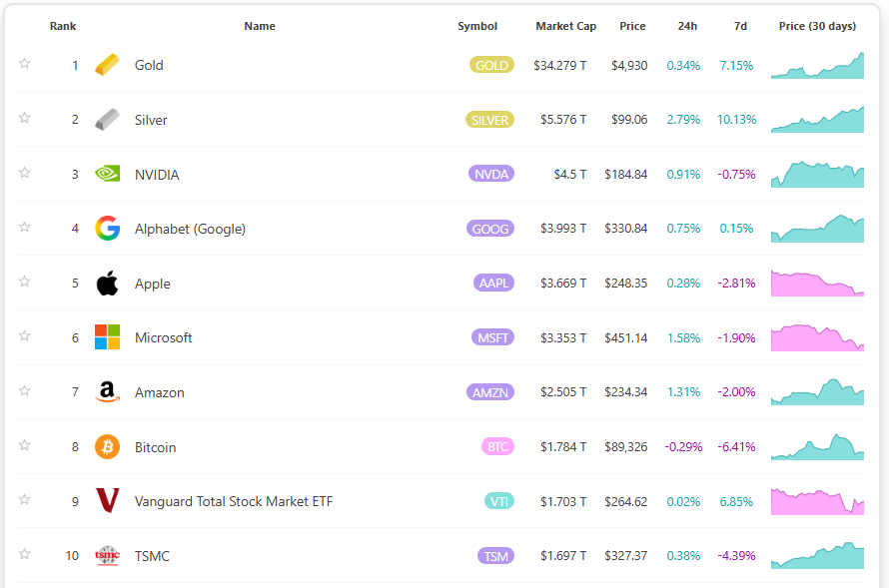Sort by the 7d change header
This screenshot has width=889, height=588.
point(740,26)
